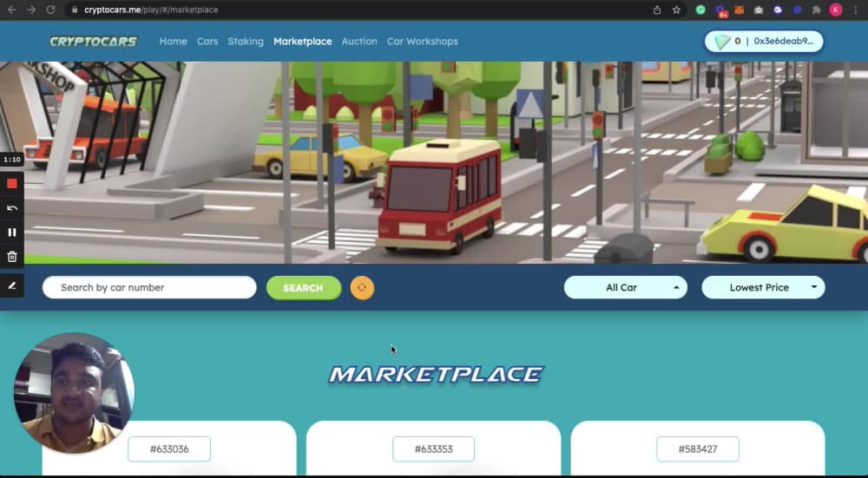The height and width of the screenshot is (478, 868).
Task: Click the 1:10 recording timer
Action: (x=12, y=160)
